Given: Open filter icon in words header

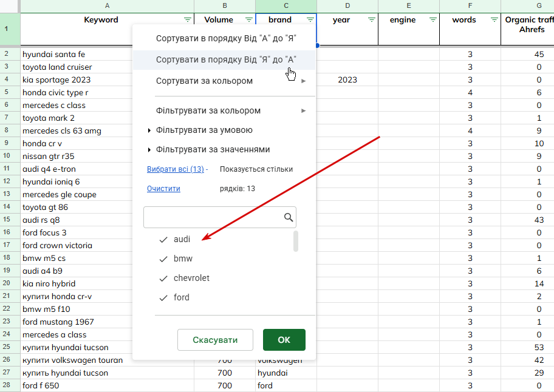Looking at the screenshot, I should [x=494, y=20].
